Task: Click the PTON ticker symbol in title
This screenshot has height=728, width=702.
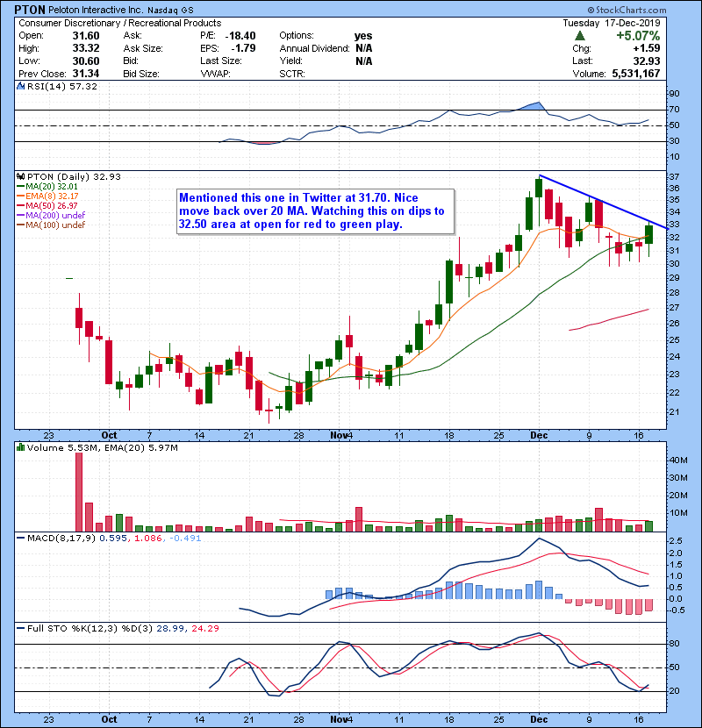Action: tap(30, 10)
